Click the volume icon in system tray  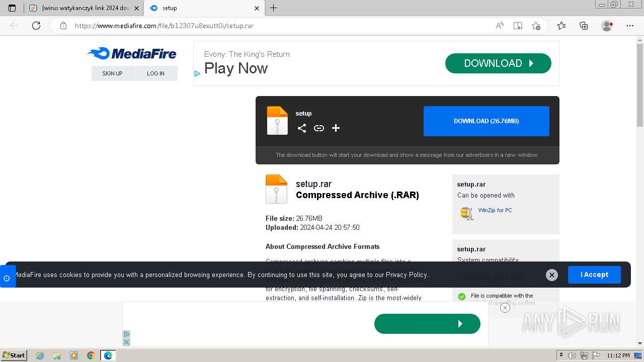pyautogui.click(x=573, y=355)
